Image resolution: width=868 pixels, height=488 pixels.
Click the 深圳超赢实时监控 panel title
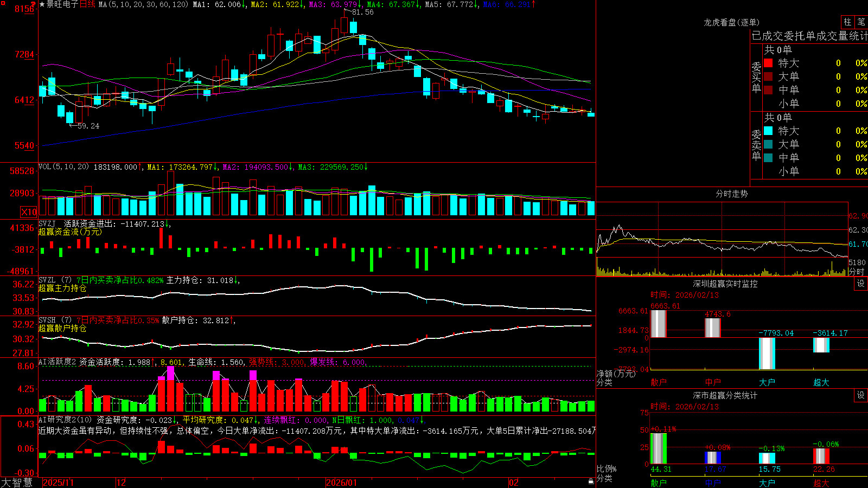pos(725,284)
